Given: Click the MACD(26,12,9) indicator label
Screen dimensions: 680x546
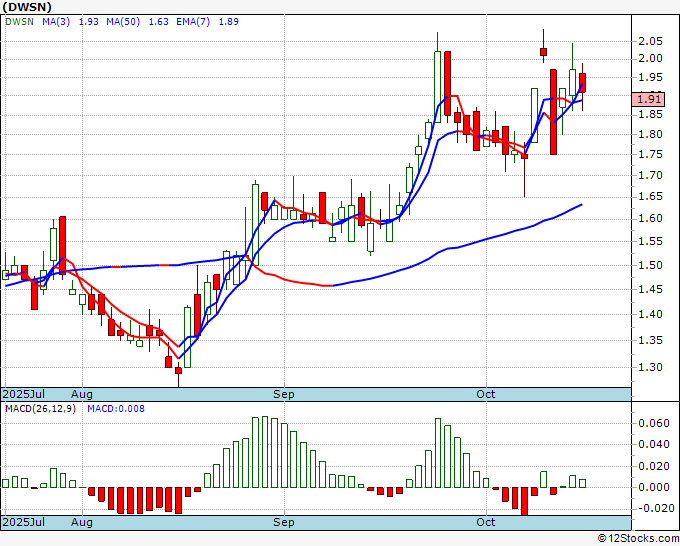Looking at the screenshot, I should [40, 409].
